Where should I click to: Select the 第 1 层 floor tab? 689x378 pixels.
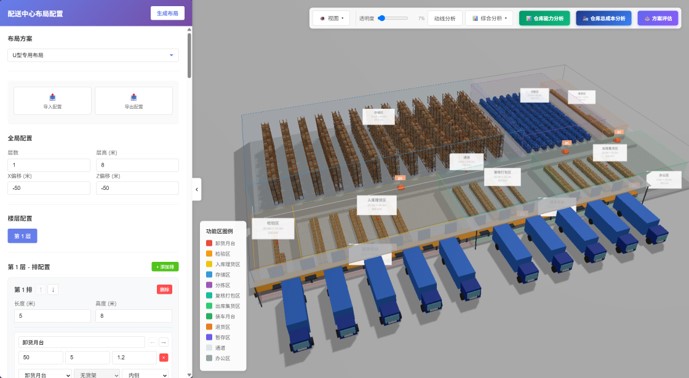coord(22,236)
